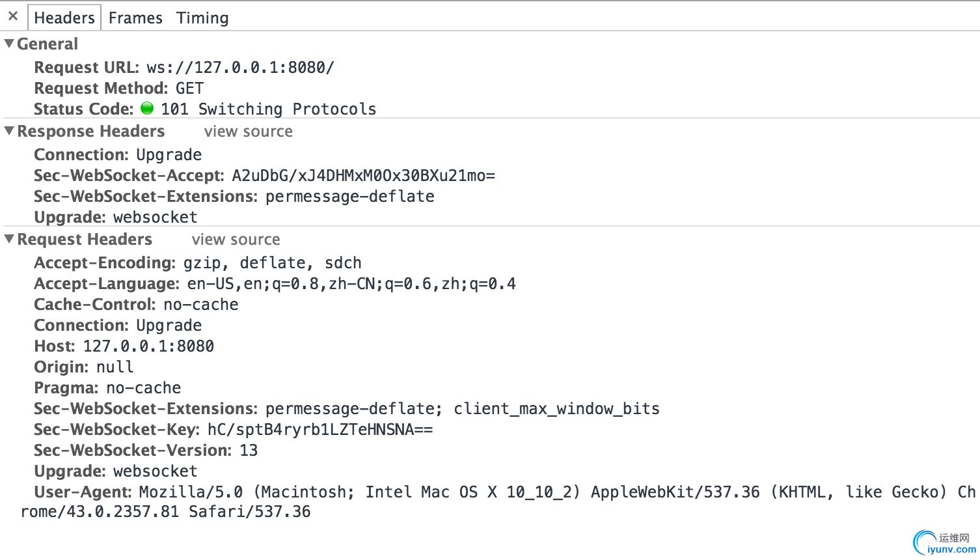
Task: Click the green status code indicator
Action: click(147, 108)
